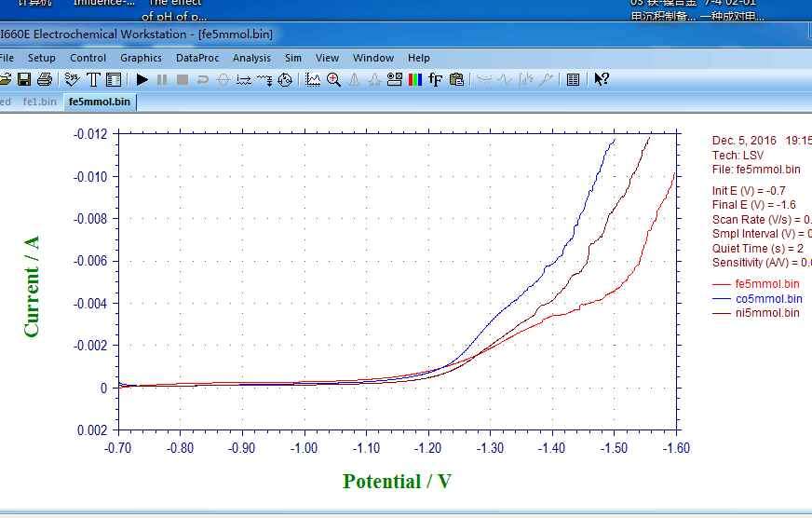812x518 pixels.
Task: Click the greyed curve-fit icon before Data List
Action: [x=547, y=80]
